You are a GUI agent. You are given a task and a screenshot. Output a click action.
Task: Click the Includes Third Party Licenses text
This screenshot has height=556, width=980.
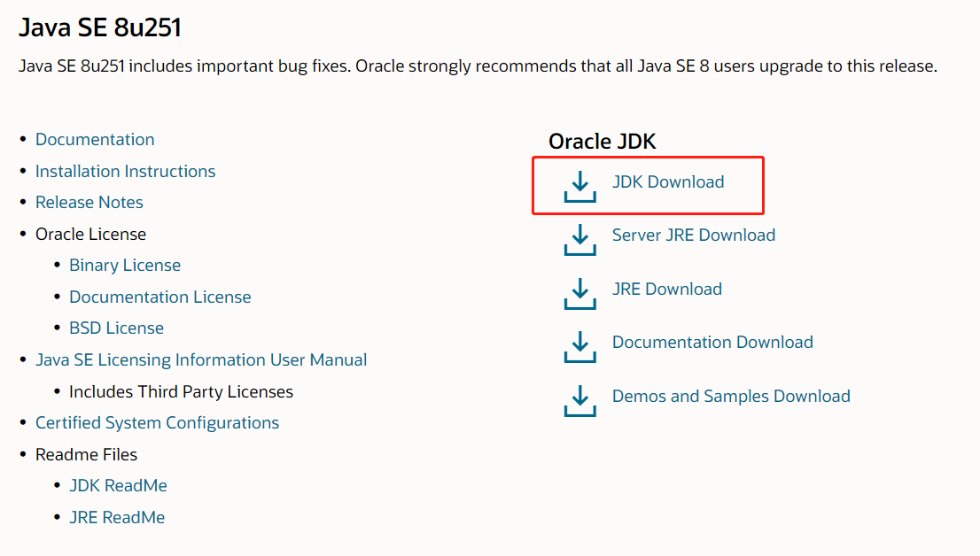tap(181, 391)
